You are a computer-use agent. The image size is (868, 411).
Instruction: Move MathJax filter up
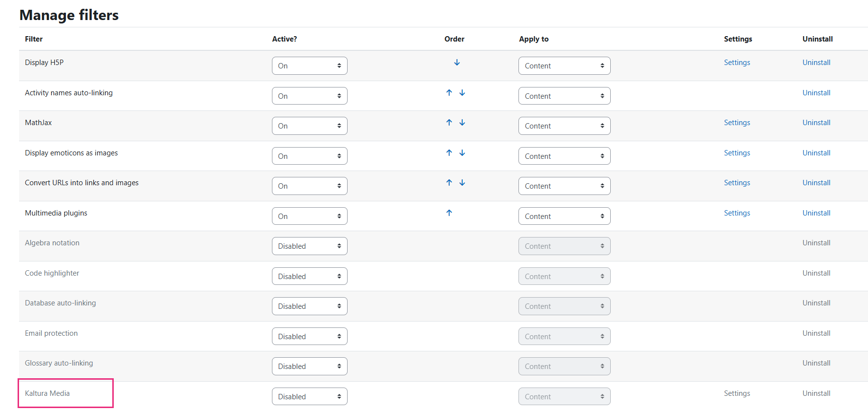coord(449,123)
